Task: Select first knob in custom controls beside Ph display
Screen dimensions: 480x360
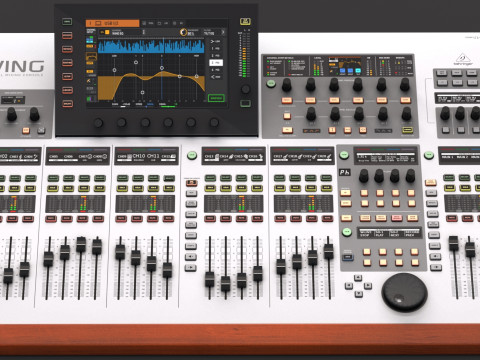Action: coord(363,175)
